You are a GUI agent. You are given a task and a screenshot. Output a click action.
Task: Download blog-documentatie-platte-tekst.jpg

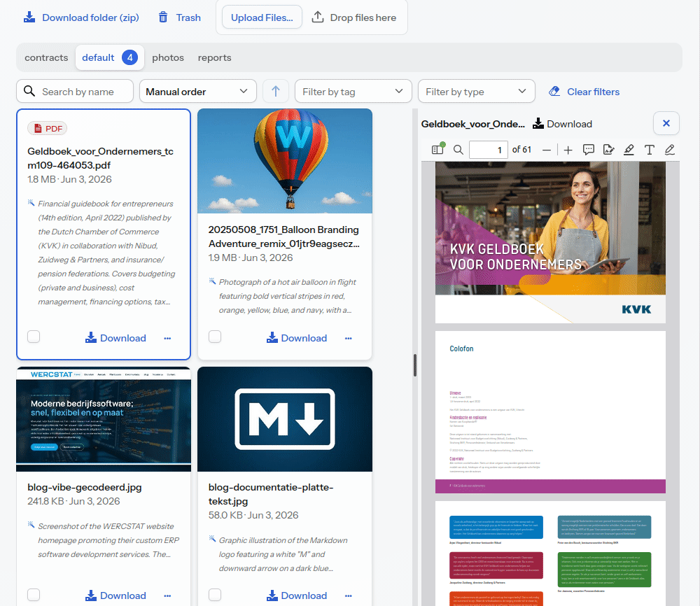tap(297, 596)
